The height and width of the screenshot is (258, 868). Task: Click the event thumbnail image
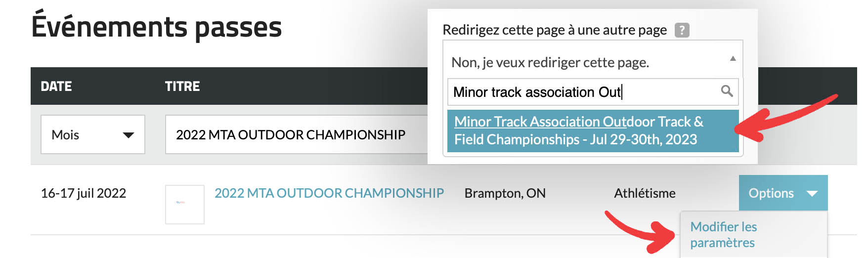(184, 204)
